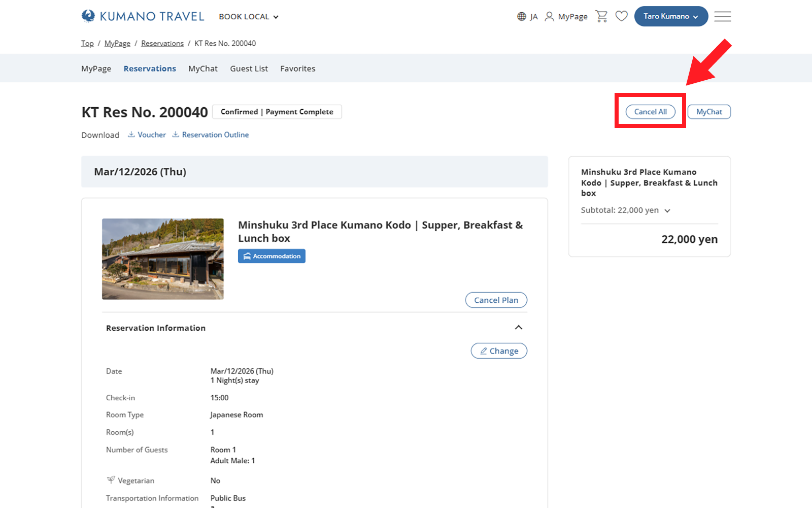Click the Cancel Plan button

point(496,300)
